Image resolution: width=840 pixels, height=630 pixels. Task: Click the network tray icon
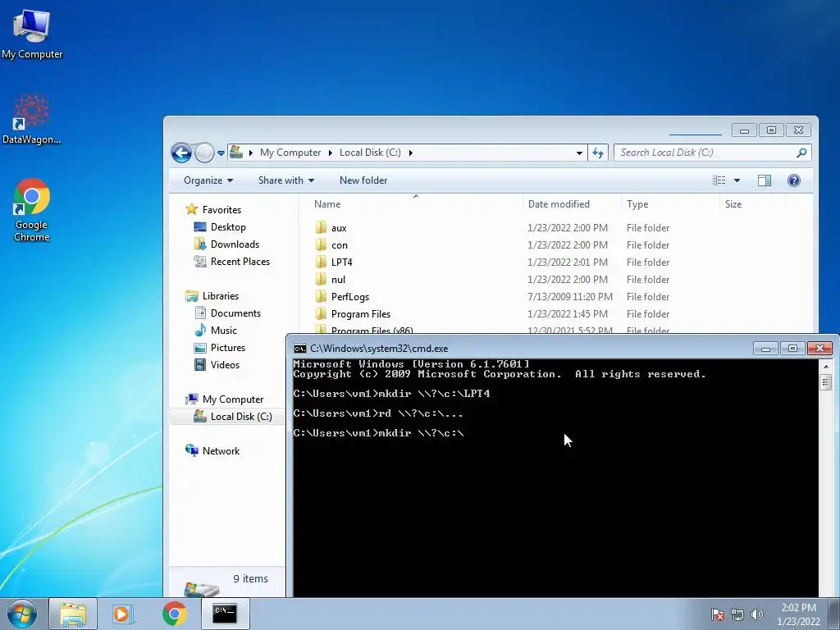coord(737,614)
